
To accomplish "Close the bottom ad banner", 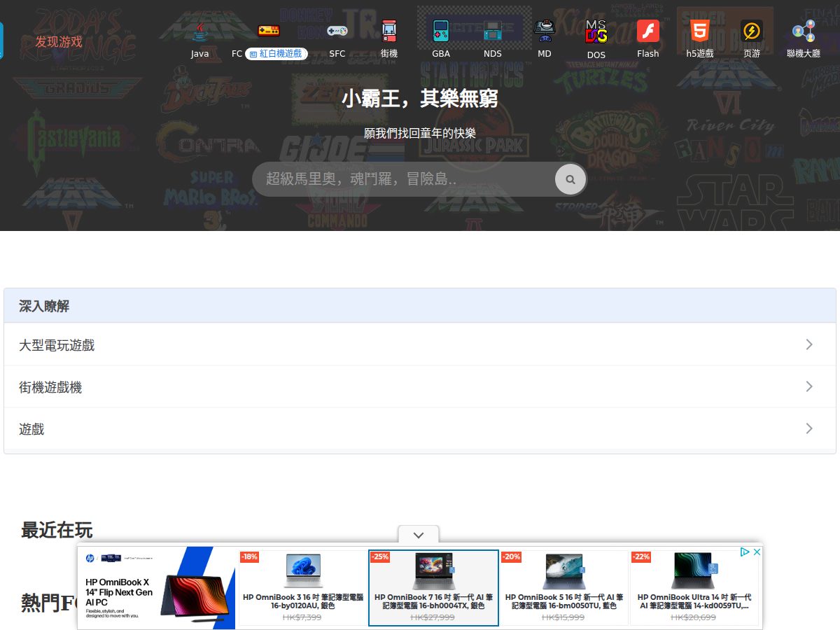I will (x=757, y=552).
